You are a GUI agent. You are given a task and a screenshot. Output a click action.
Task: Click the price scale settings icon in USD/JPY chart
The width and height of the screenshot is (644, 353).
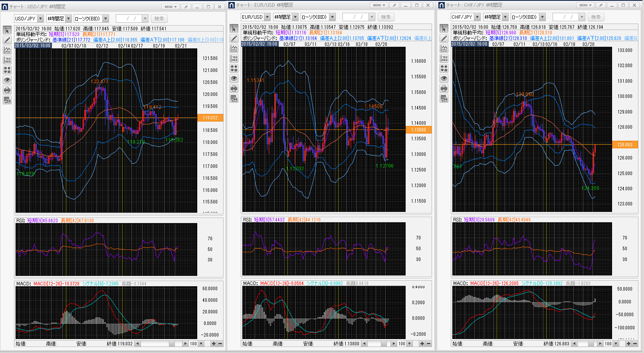(x=7, y=60)
